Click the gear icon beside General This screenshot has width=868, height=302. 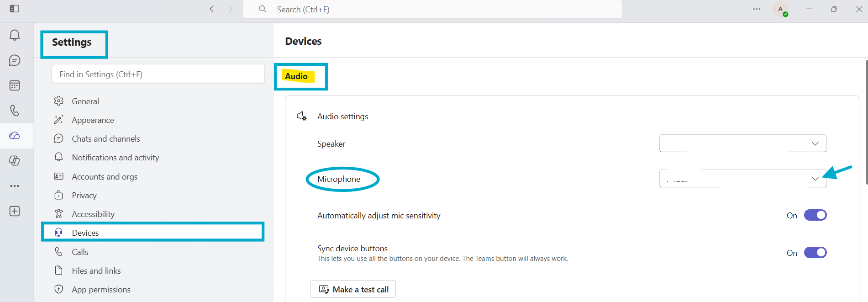tap(59, 101)
